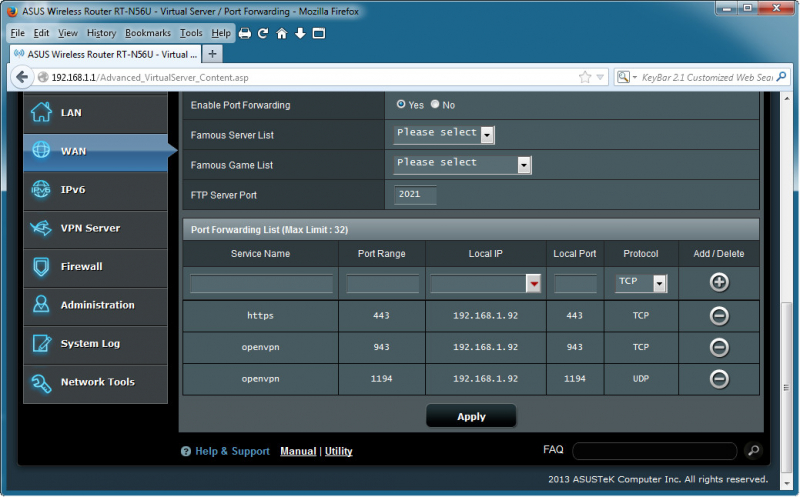Viewport: 800px width, 497px height.
Task: Click the FTP Server Port field
Action: [414, 195]
